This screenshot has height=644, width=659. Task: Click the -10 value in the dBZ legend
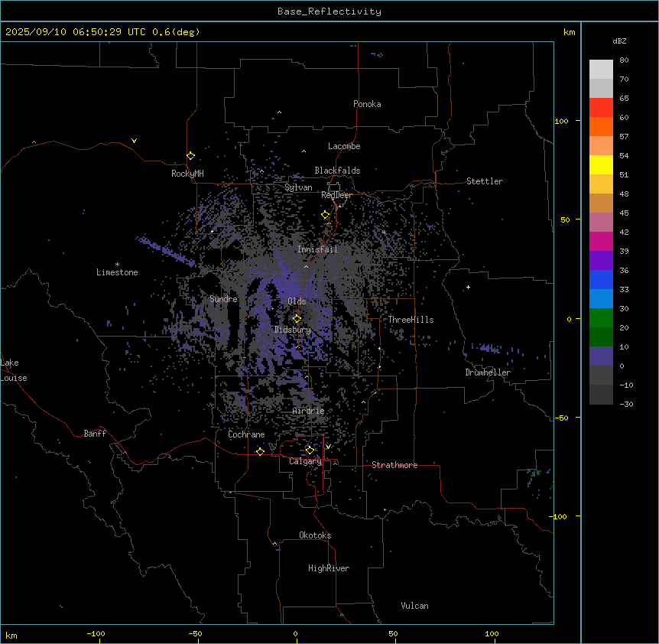626,385
